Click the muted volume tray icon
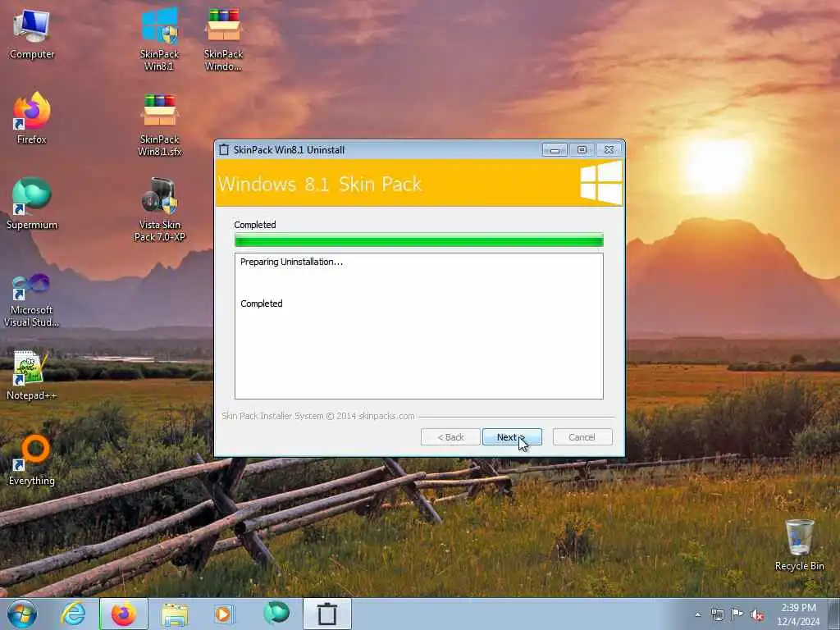Viewport: 840px width, 630px height. [757, 615]
